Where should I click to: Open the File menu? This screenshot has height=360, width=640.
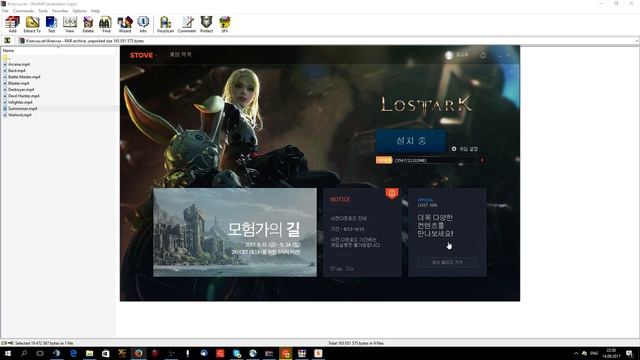(5, 11)
